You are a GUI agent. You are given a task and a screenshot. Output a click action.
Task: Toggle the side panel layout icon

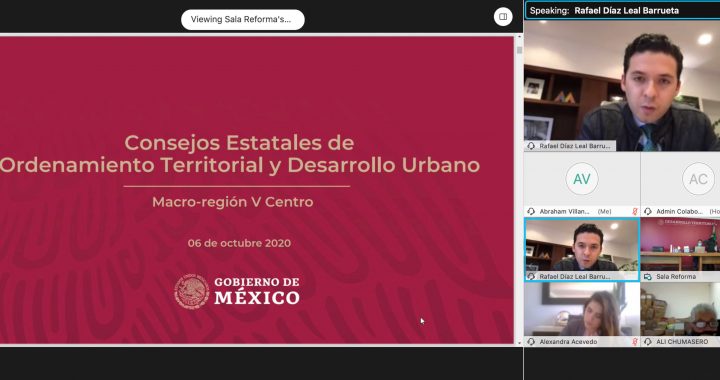[503, 17]
